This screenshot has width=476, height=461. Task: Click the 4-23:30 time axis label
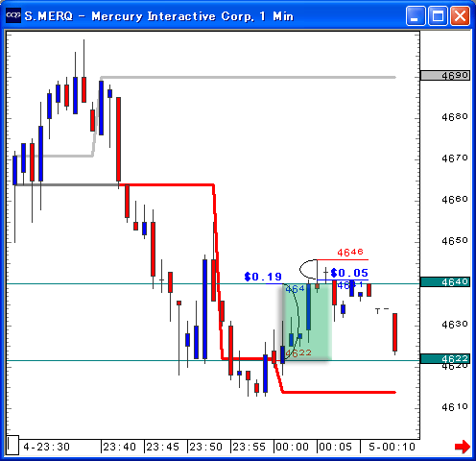point(47,447)
